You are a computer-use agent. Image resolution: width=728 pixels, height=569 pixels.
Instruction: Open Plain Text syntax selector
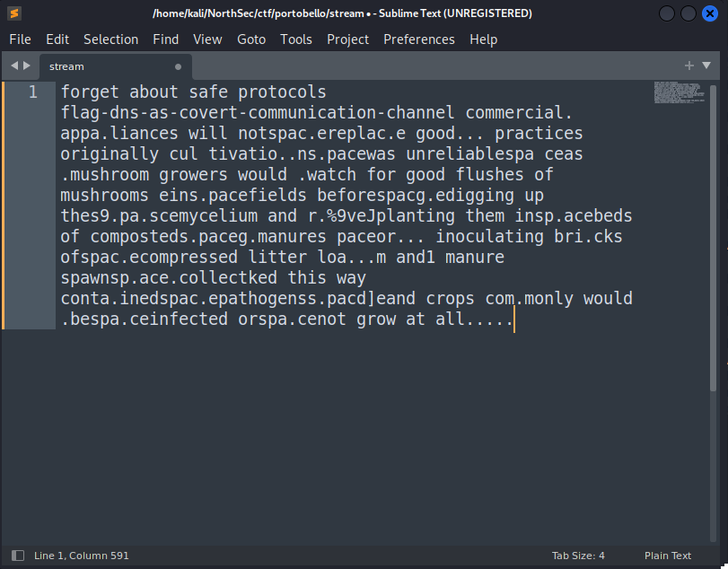(x=668, y=556)
